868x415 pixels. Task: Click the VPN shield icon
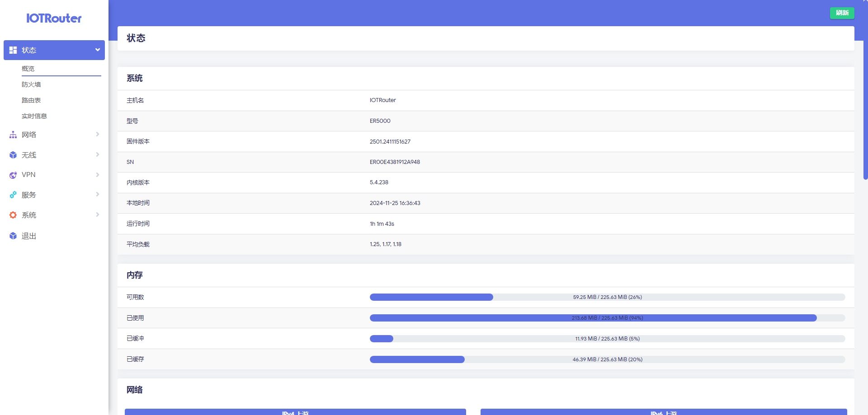(x=13, y=175)
